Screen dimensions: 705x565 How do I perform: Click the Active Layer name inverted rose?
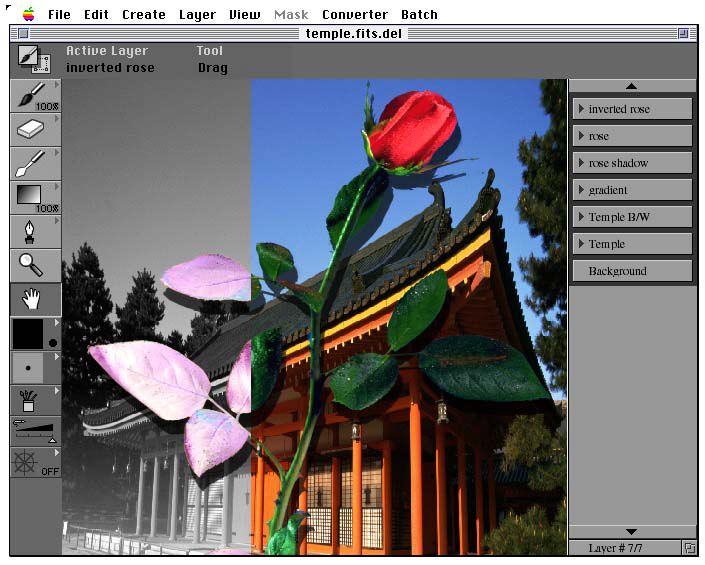(110, 67)
